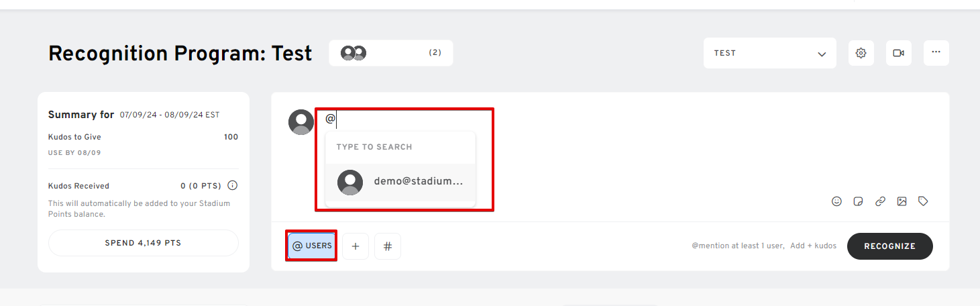Open the participants avatars chip showing (2)
This screenshot has width=980, height=306.
391,53
